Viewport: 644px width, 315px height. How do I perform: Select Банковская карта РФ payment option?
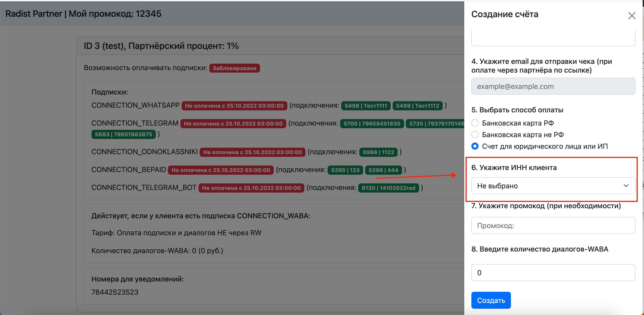[x=475, y=123]
